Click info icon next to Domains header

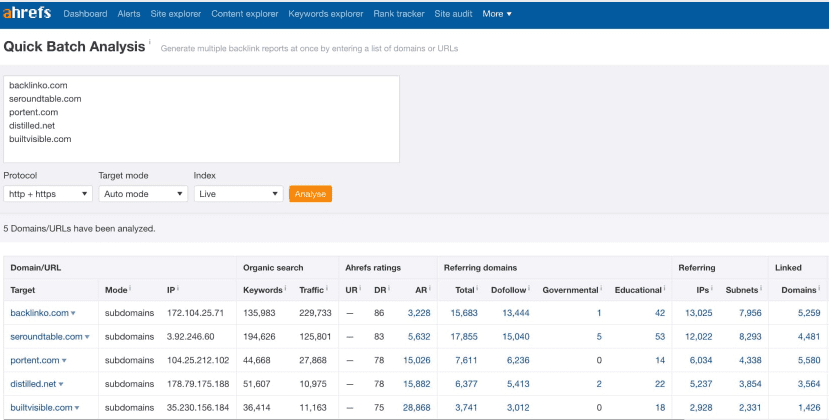pyautogui.click(x=819, y=288)
